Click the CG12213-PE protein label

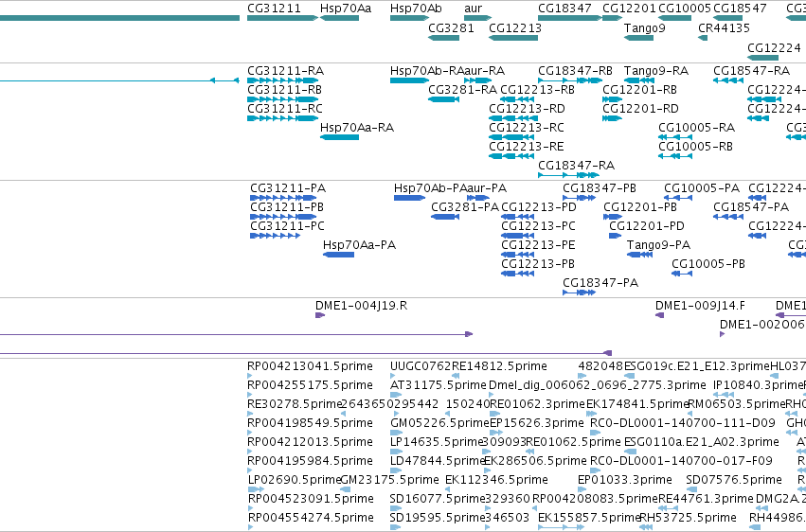538,245
